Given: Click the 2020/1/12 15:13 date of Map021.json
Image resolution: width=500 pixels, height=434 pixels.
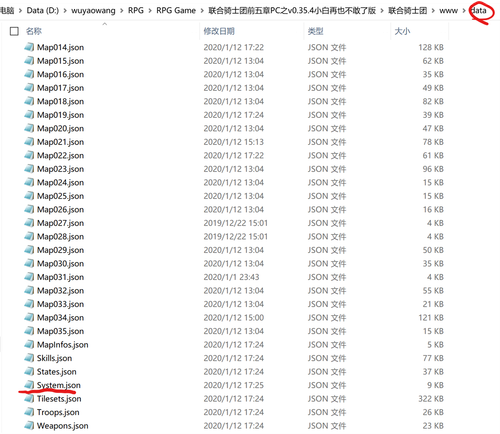Looking at the screenshot, I should [x=234, y=142].
